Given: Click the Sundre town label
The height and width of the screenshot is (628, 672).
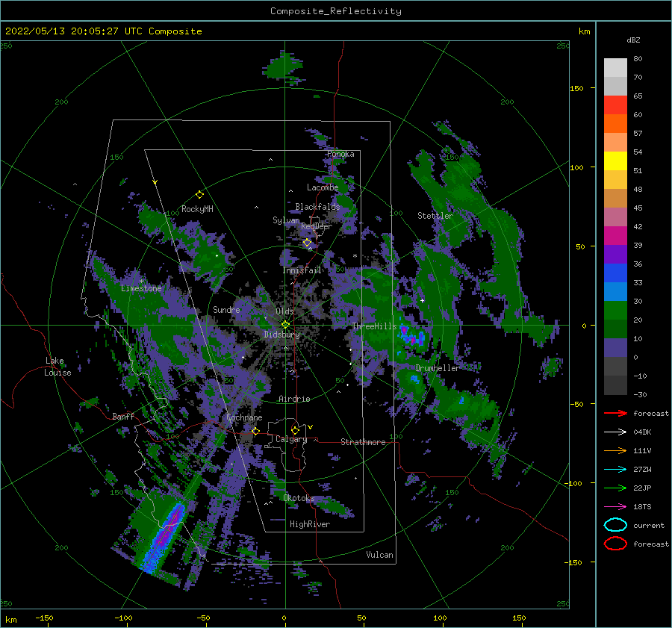Looking at the screenshot, I should coord(226,309).
